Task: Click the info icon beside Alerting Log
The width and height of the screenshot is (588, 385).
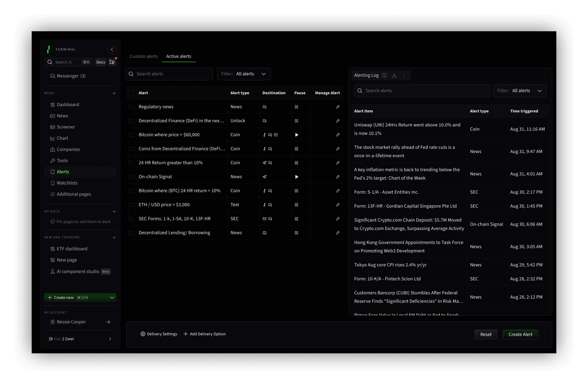Action: pos(384,75)
